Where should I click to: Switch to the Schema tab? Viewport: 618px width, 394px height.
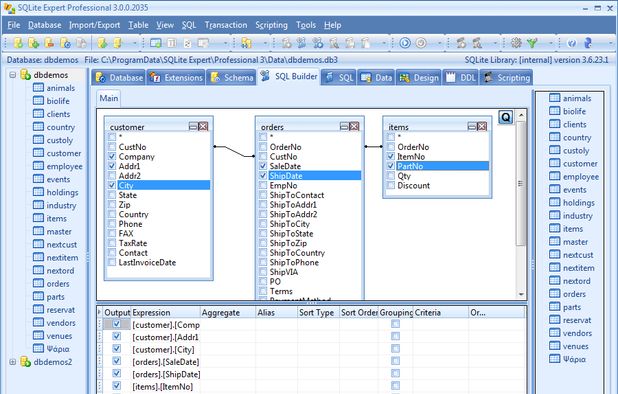(x=231, y=78)
